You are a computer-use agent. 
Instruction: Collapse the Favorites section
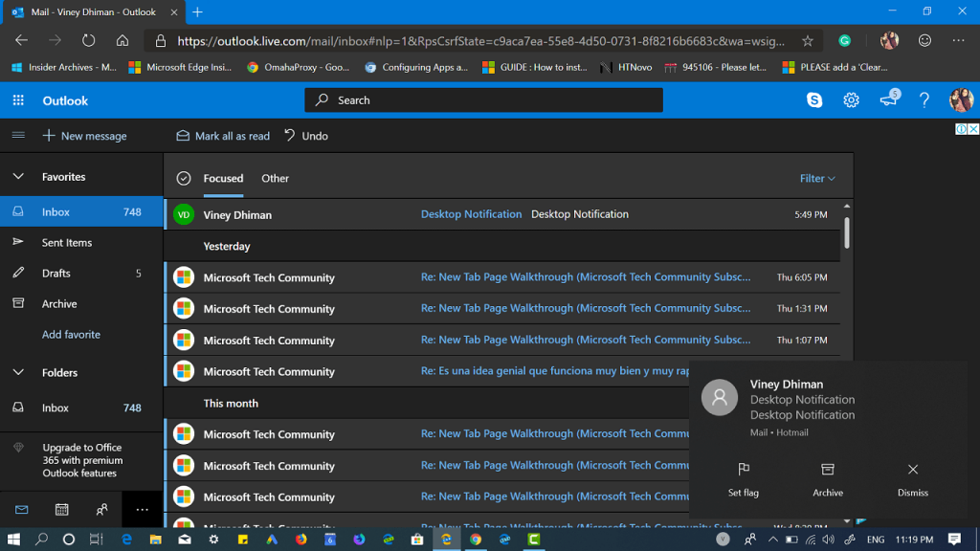click(18, 177)
